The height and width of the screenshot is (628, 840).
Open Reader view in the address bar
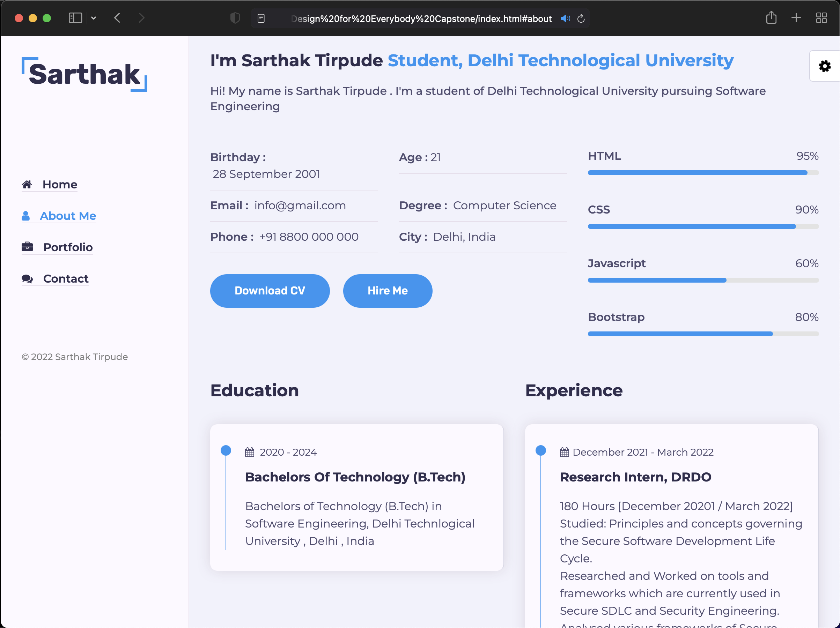(x=261, y=18)
